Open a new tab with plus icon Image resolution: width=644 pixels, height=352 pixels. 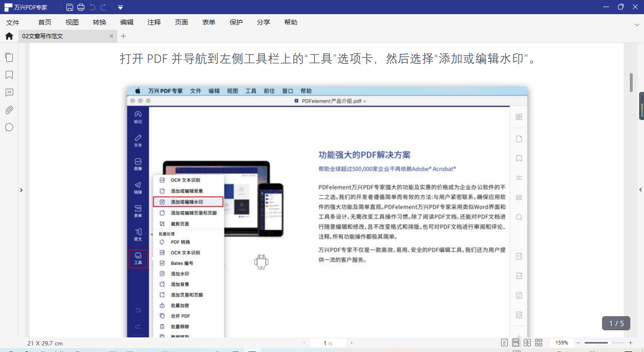pyautogui.click(x=124, y=36)
